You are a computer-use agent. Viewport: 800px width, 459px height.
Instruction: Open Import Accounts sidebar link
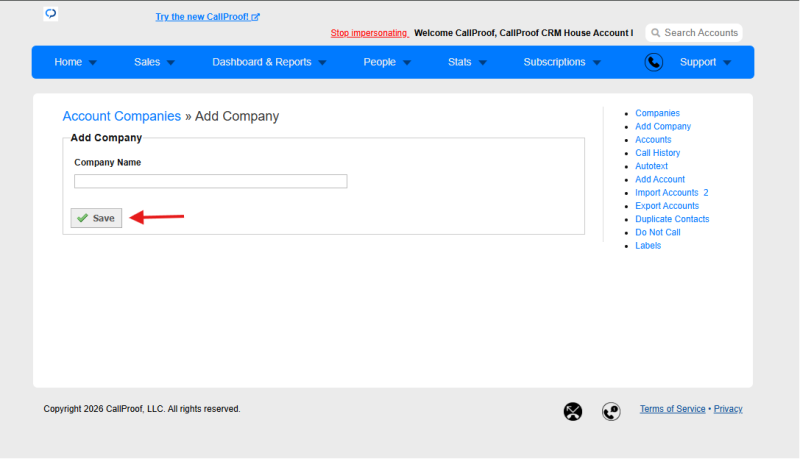click(x=666, y=193)
